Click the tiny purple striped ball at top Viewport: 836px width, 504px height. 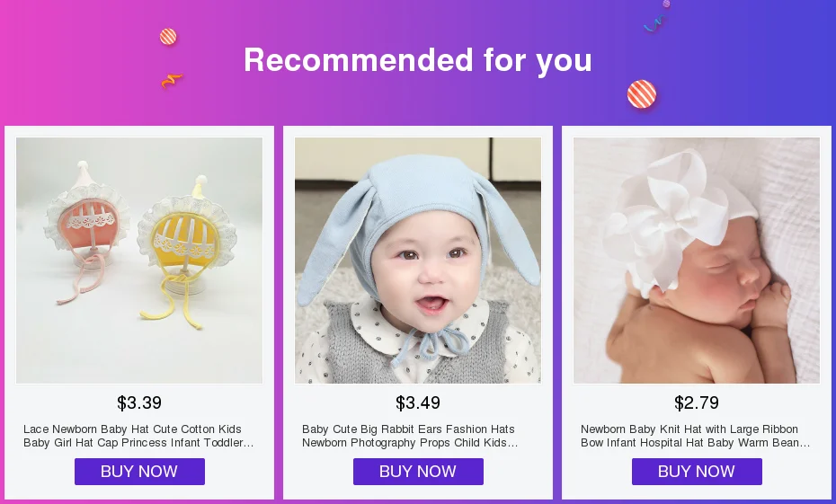(x=666, y=4)
